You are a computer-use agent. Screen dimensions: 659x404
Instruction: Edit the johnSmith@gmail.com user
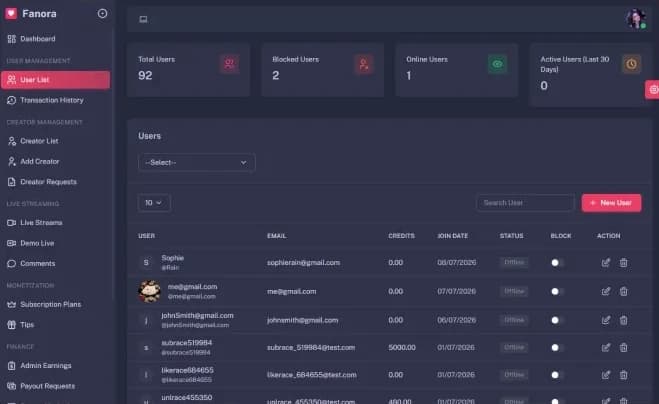(x=606, y=320)
